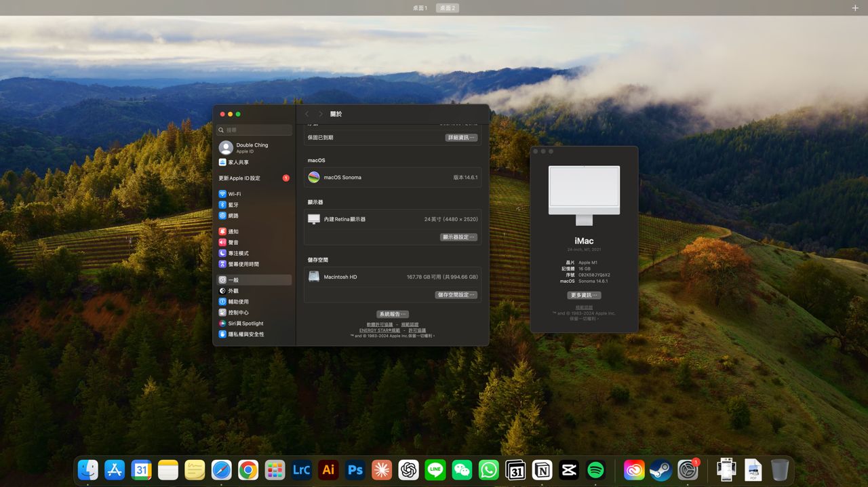Screen dimensions: 868x487
Task: Launch Steam from the dock
Action: coord(660,470)
